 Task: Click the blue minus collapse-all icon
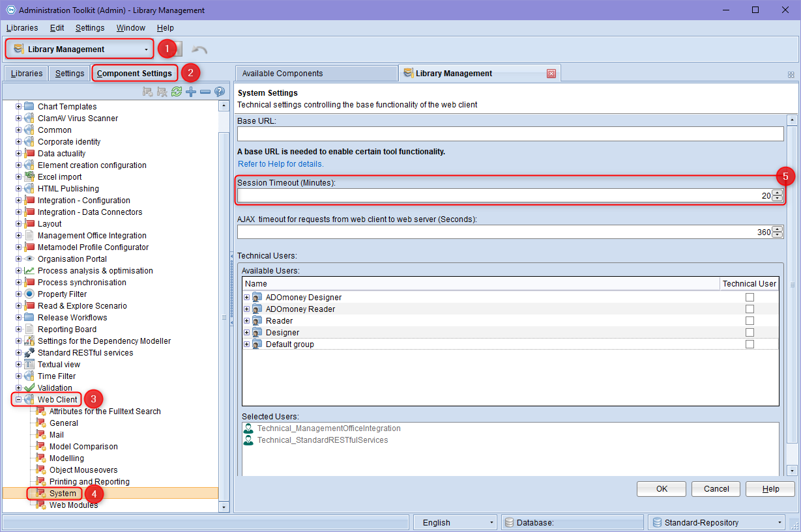tap(205, 92)
